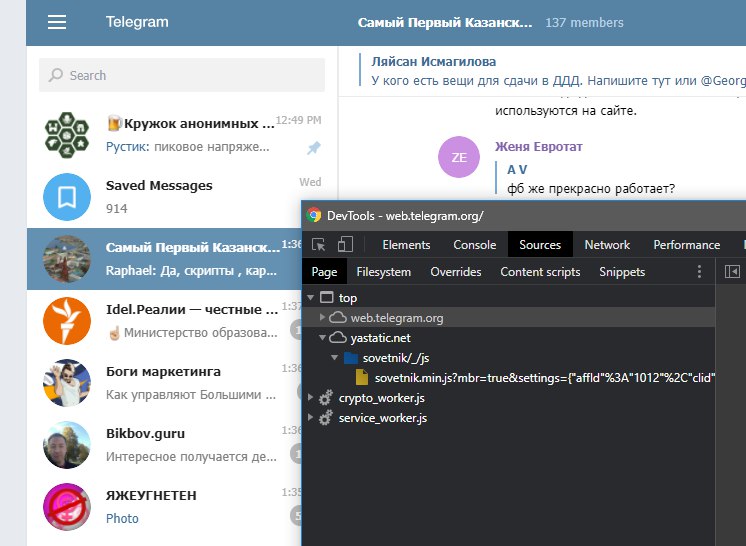Open the three-dot more options in Sources navigator
The image size is (746, 546).
coord(699,272)
